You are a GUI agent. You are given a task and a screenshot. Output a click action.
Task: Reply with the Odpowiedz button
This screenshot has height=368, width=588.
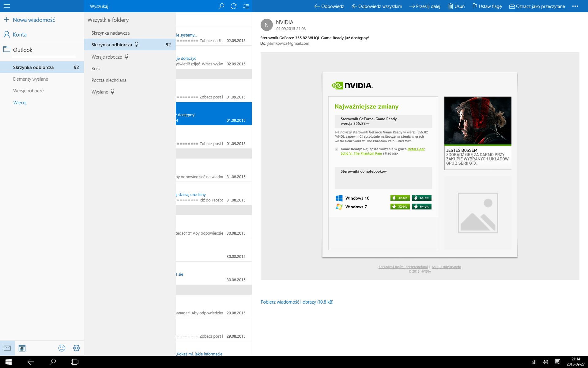[x=329, y=6]
